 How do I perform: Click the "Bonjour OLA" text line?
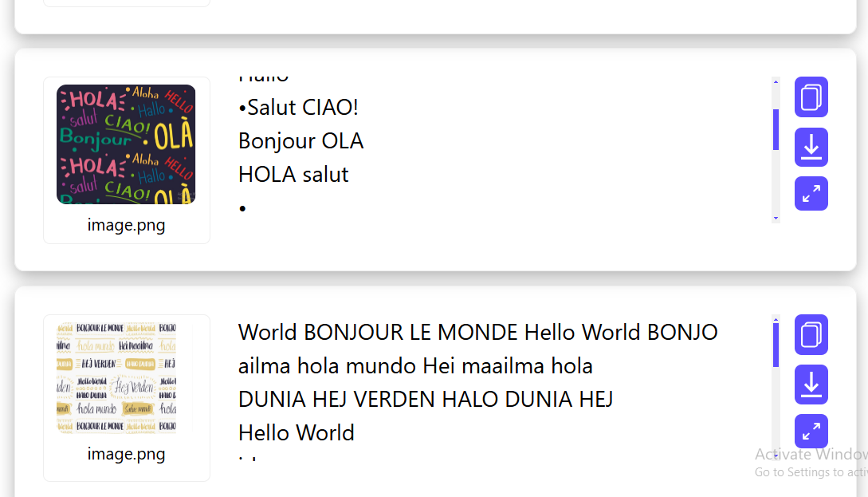pyautogui.click(x=300, y=141)
